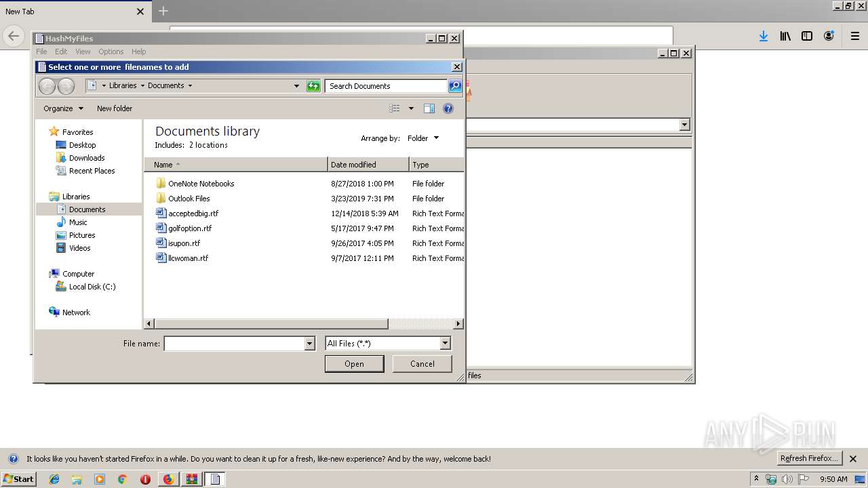Viewport: 868px width, 488px height.
Task: Open Local Disk (C:)
Action: (x=92, y=287)
